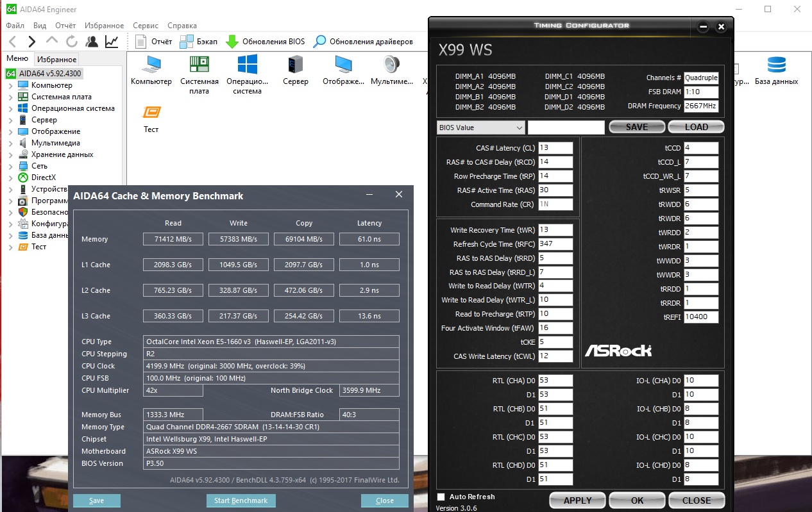Click the L3 Cache Copy result 254.42 GB/s
This screenshot has height=512, width=812.
point(304,316)
